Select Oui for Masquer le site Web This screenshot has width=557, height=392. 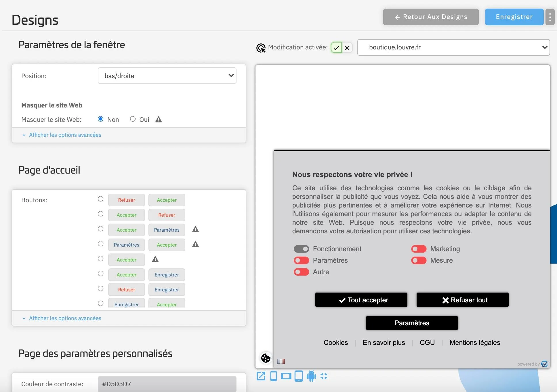pos(133,119)
